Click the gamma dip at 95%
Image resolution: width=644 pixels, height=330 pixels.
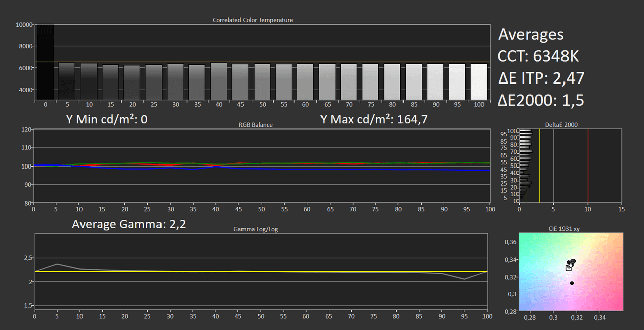(x=464, y=279)
